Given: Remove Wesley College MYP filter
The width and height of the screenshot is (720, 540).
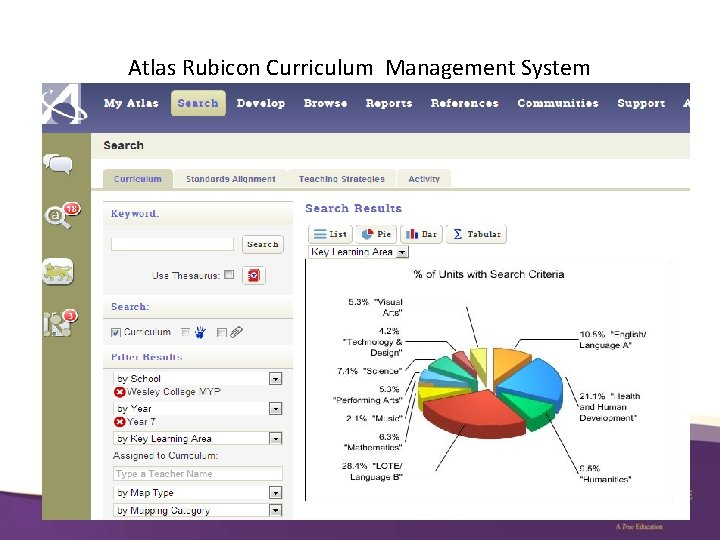Looking at the screenshot, I should (119, 392).
